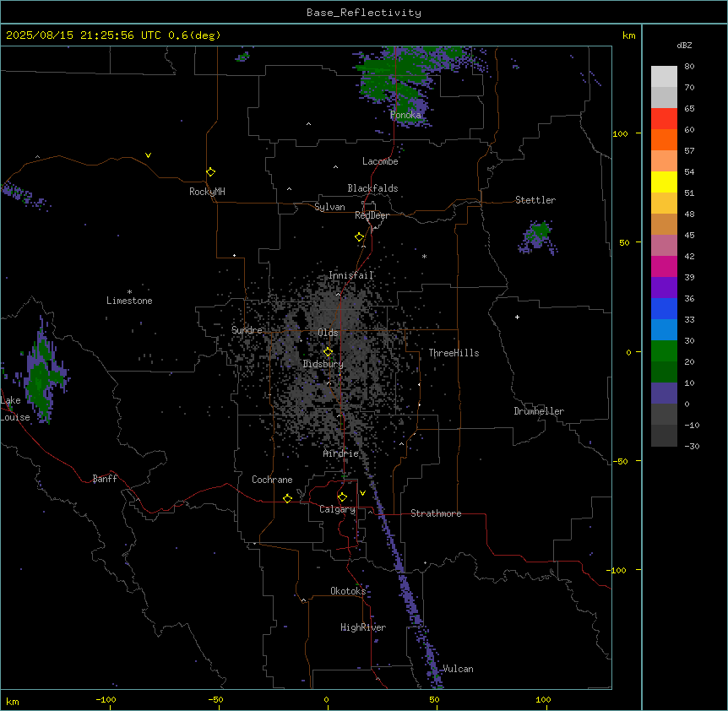Screen dimensions: 728x711
Task: Select the dBZ legend heading
Action: tap(684, 45)
